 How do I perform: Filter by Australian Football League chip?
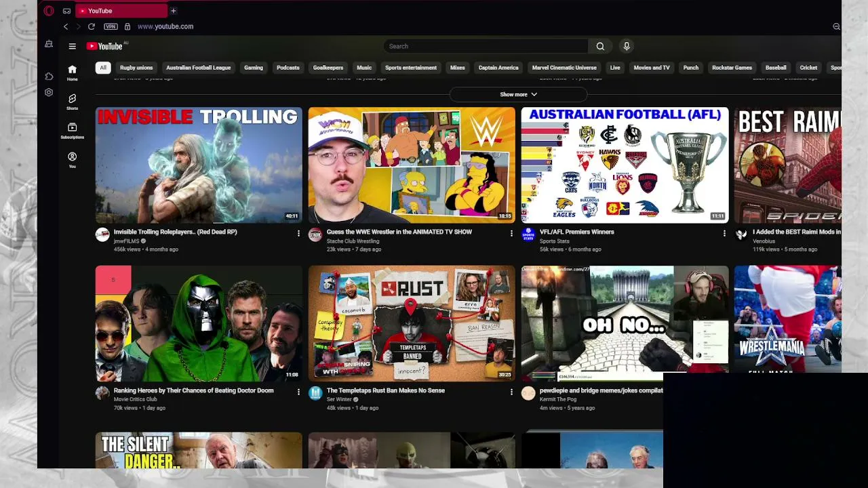click(199, 68)
